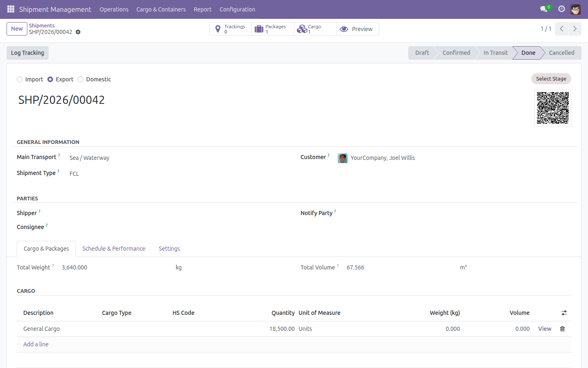Delete the General Cargo line with trash icon
588x368 pixels.
(x=562, y=329)
